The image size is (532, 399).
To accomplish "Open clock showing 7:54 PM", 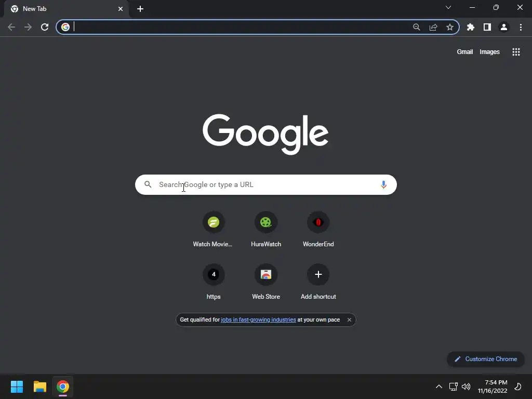I will point(493,387).
